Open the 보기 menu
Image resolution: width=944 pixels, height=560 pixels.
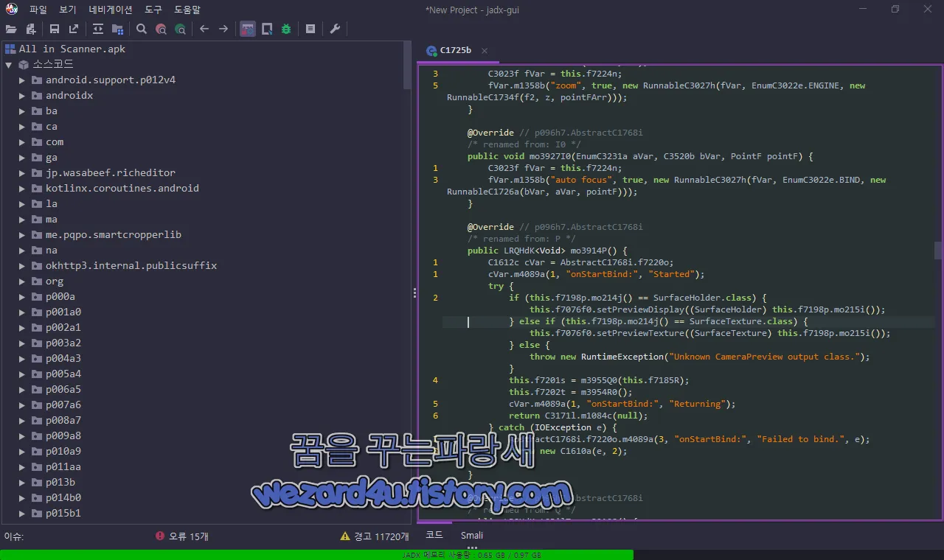(x=68, y=10)
